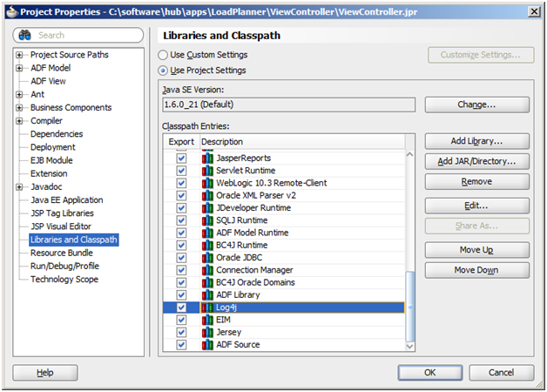547x392 pixels.
Task: Select Run/Debug/Profile in the category tree
Action: click(x=64, y=266)
